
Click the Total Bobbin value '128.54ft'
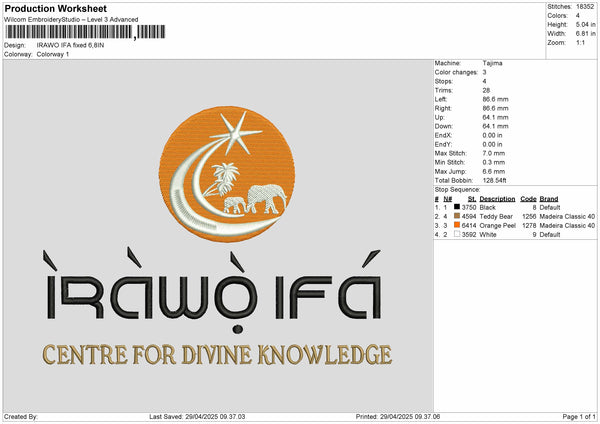pos(494,181)
